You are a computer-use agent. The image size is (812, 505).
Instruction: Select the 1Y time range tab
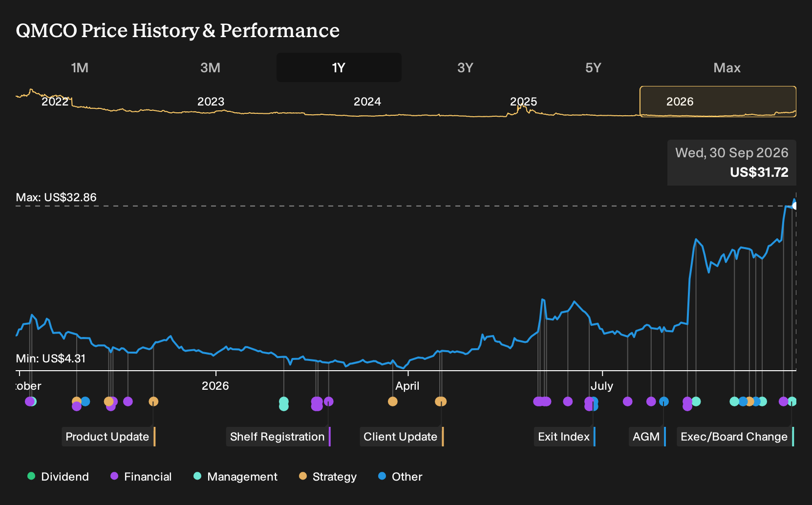(x=339, y=67)
